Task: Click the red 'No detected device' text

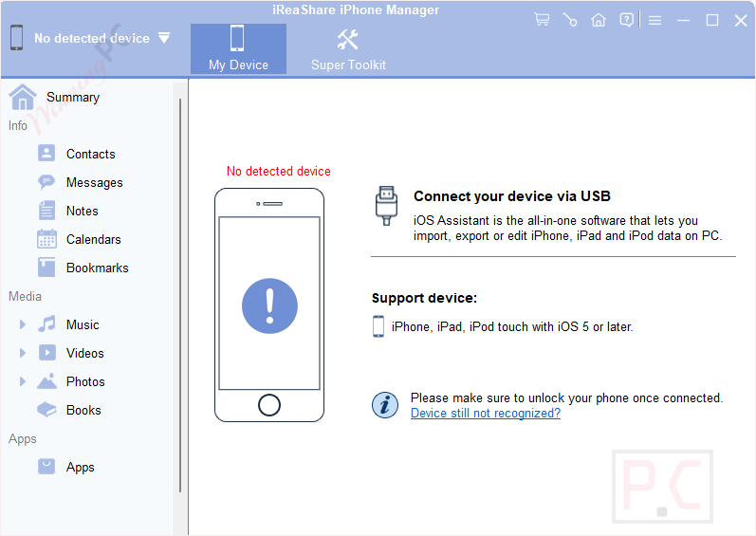Action: (278, 171)
